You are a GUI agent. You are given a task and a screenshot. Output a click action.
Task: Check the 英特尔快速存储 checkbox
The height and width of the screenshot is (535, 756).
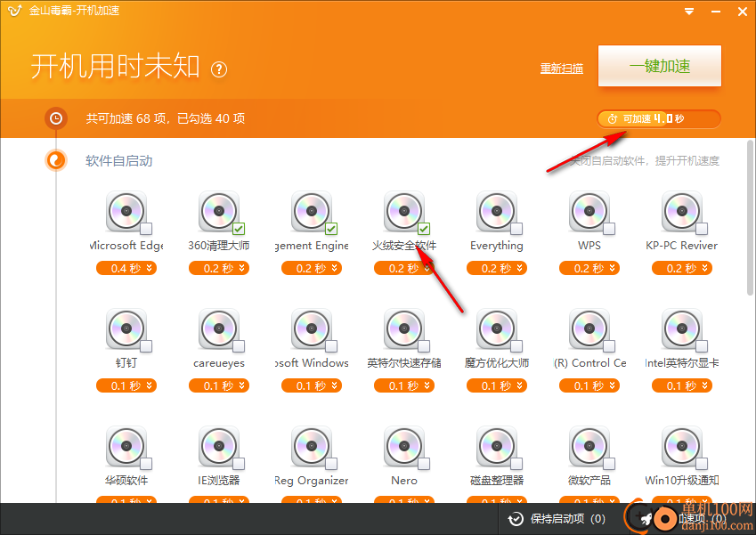tap(424, 346)
